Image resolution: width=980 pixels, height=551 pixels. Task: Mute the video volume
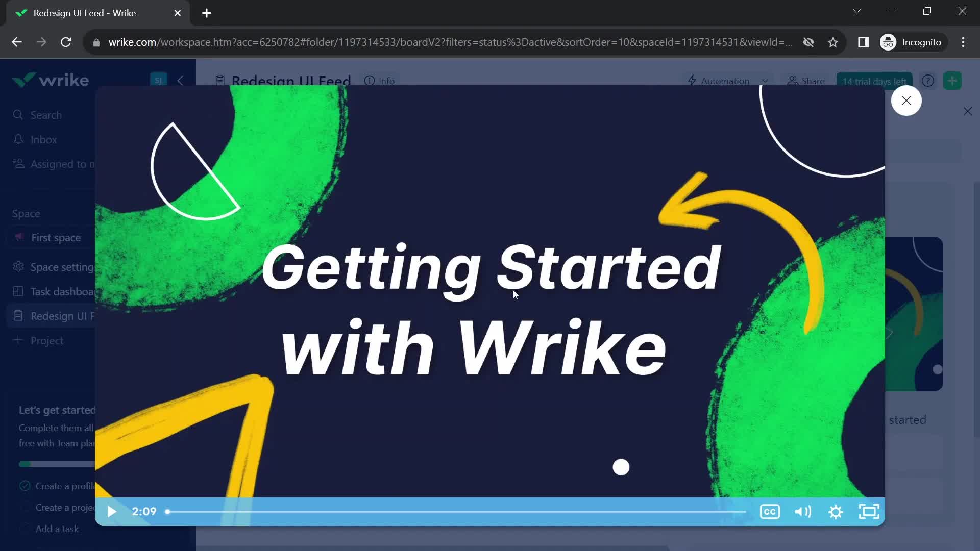tap(803, 512)
